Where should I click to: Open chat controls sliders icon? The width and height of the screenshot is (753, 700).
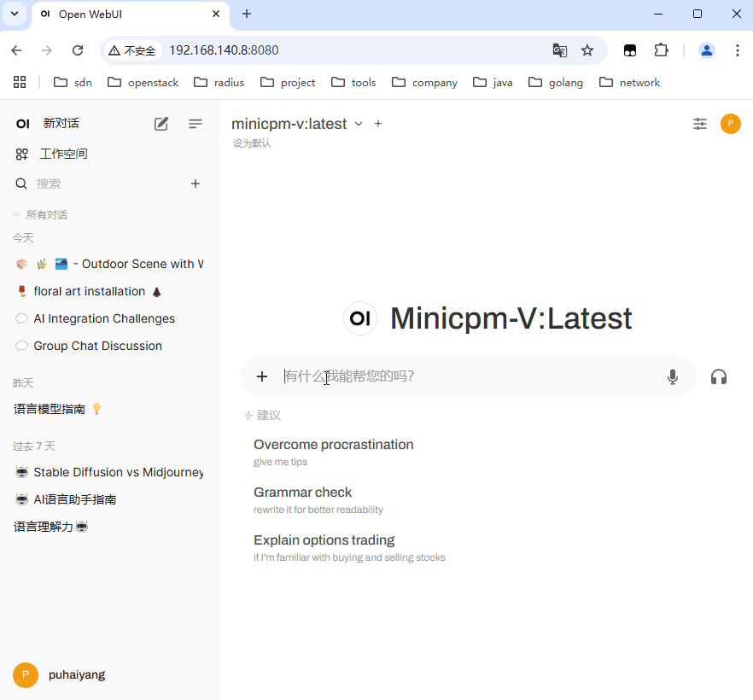point(700,124)
